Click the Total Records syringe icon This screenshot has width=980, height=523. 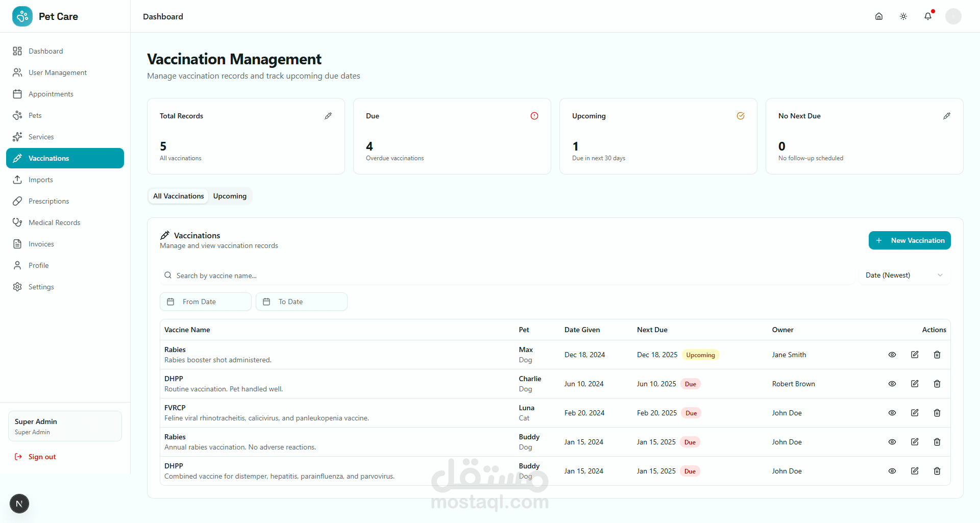click(328, 116)
